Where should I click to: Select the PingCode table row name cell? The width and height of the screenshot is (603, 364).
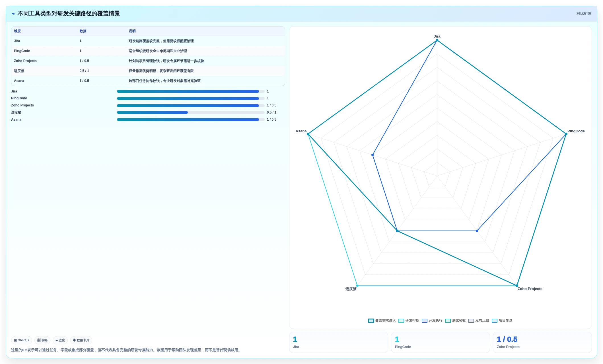click(x=22, y=51)
